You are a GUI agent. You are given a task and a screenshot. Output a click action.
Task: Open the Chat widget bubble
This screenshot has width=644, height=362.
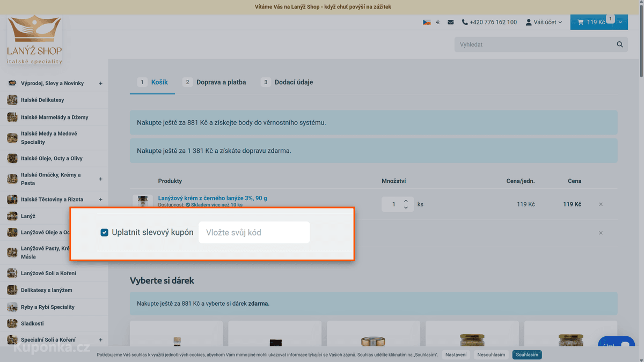[616, 345]
